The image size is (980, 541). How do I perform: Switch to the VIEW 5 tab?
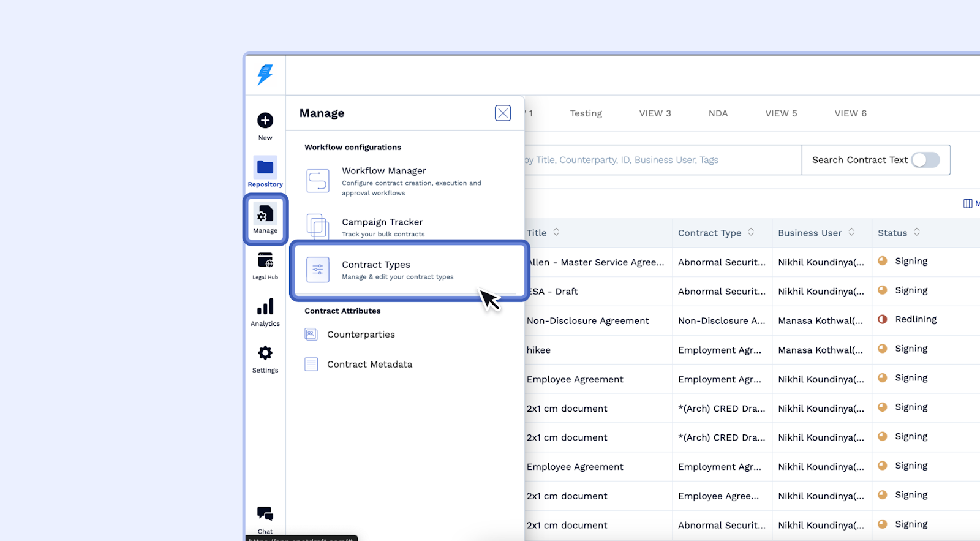coord(782,113)
